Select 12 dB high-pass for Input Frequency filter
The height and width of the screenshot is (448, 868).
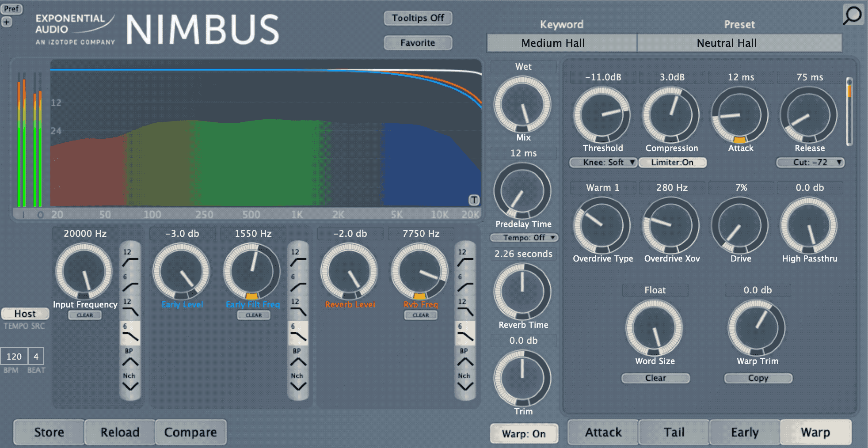130,257
